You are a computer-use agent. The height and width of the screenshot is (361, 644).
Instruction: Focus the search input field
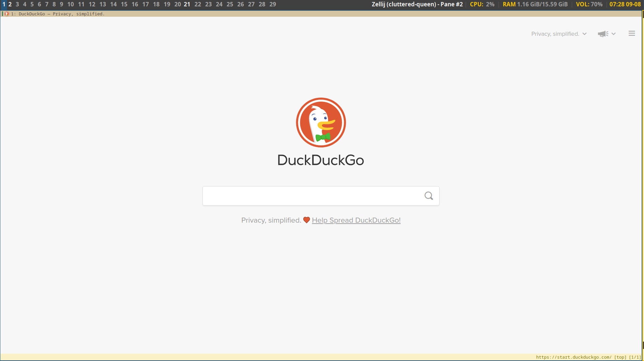point(311,196)
